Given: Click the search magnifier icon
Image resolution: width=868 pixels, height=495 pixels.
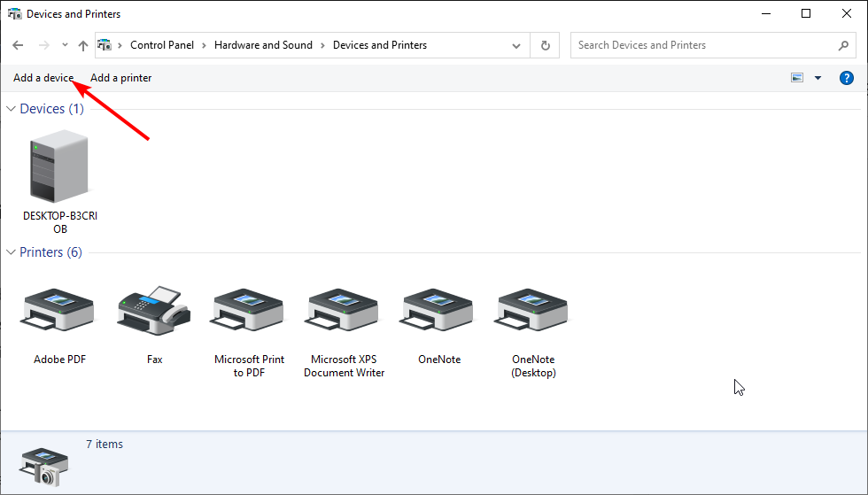Looking at the screenshot, I should pos(843,45).
